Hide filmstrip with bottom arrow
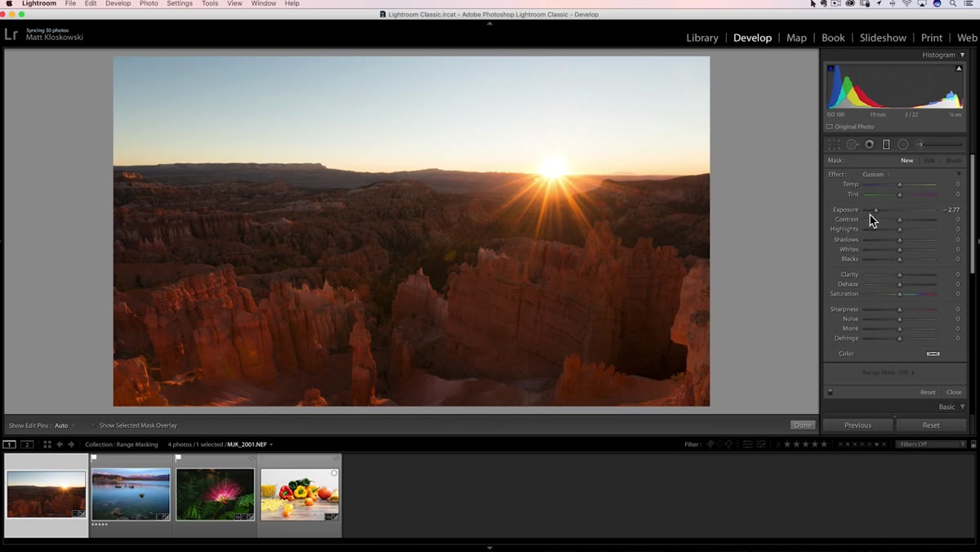Screen dimensions: 980x552 (x=490, y=548)
